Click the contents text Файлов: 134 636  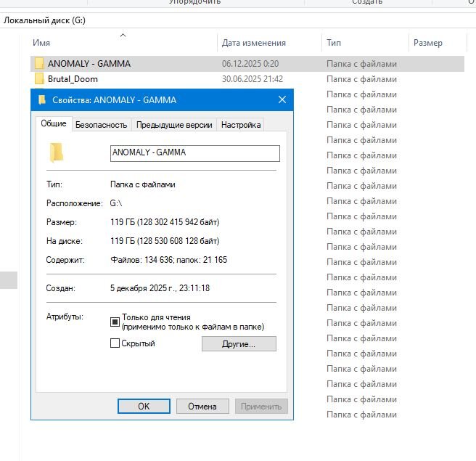coord(142,260)
